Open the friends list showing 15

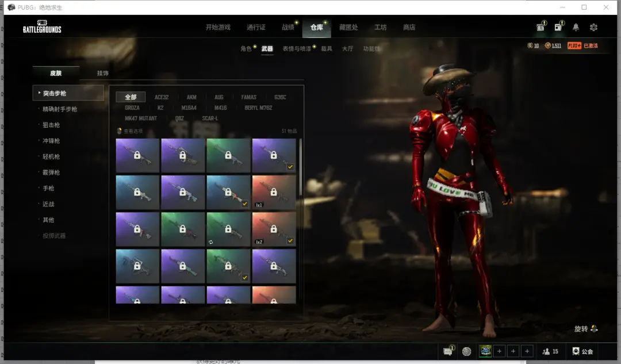point(550,351)
